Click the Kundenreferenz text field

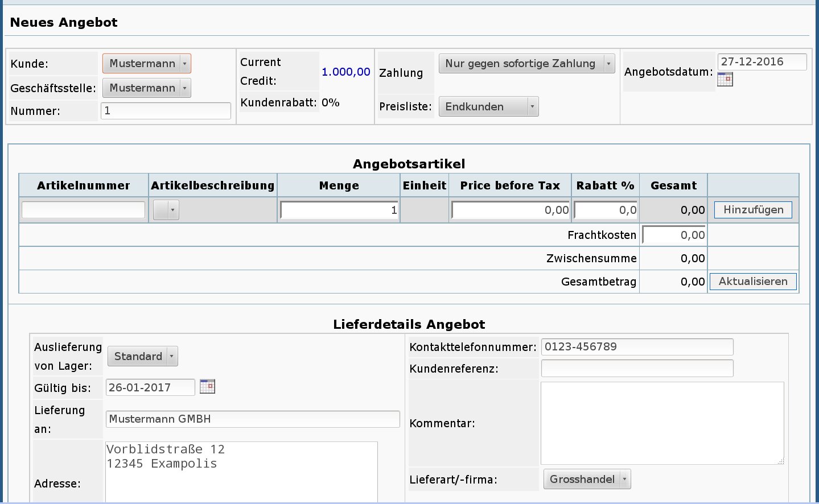[637, 369]
